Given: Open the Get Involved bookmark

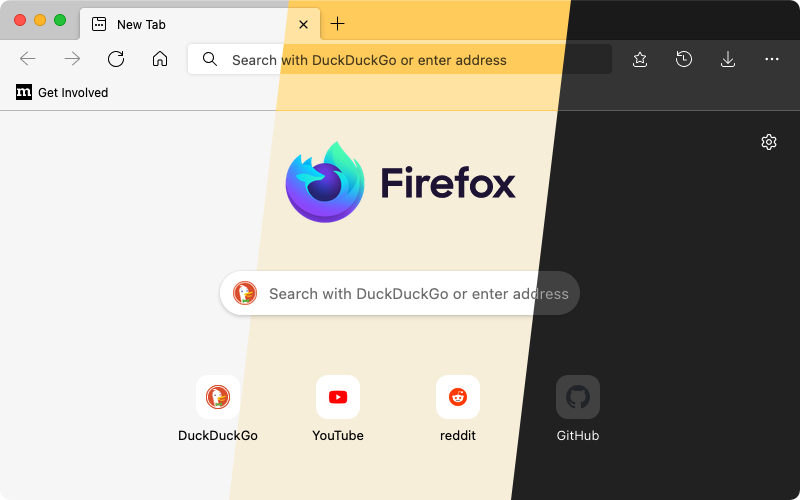Looking at the screenshot, I should 62,92.
